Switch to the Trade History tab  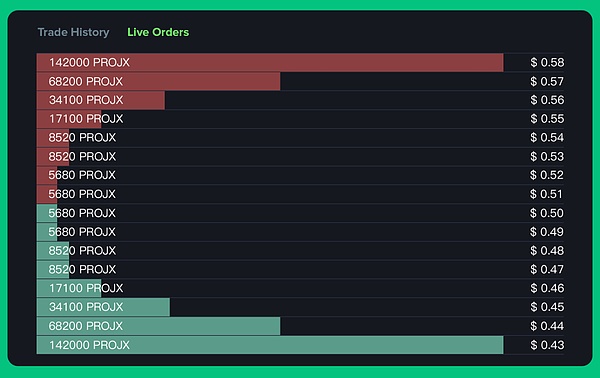click(x=73, y=32)
